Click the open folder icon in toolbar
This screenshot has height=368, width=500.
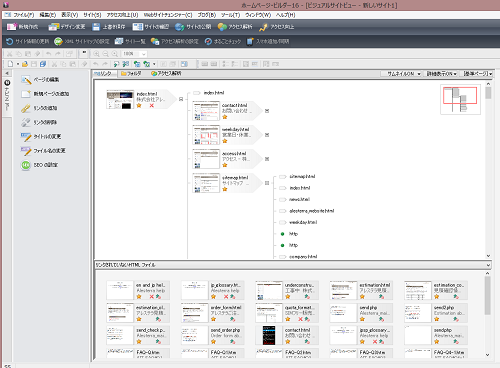coord(25,64)
